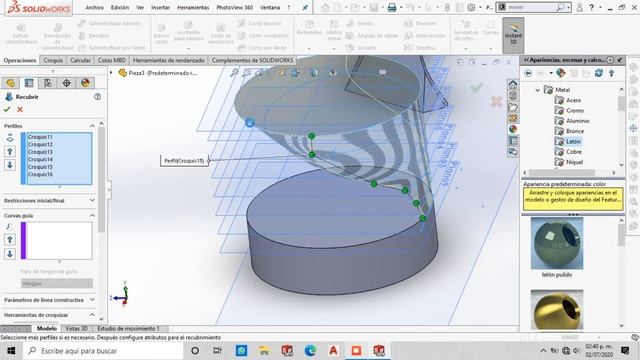Open the Ninguno guide tangency dropdown
640x360 pixels.
coord(57,283)
